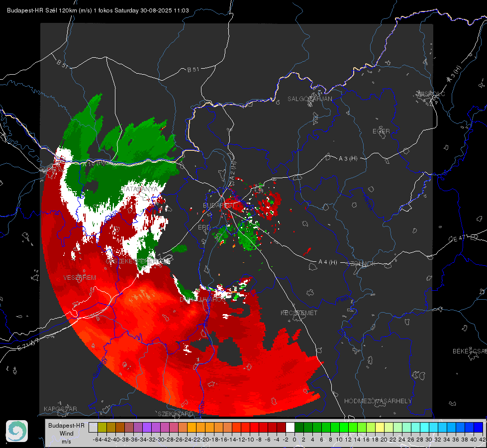The image size is (487, 448).
Task: Select the yellow swatch from 18 to 20
Action: coord(380,427)
